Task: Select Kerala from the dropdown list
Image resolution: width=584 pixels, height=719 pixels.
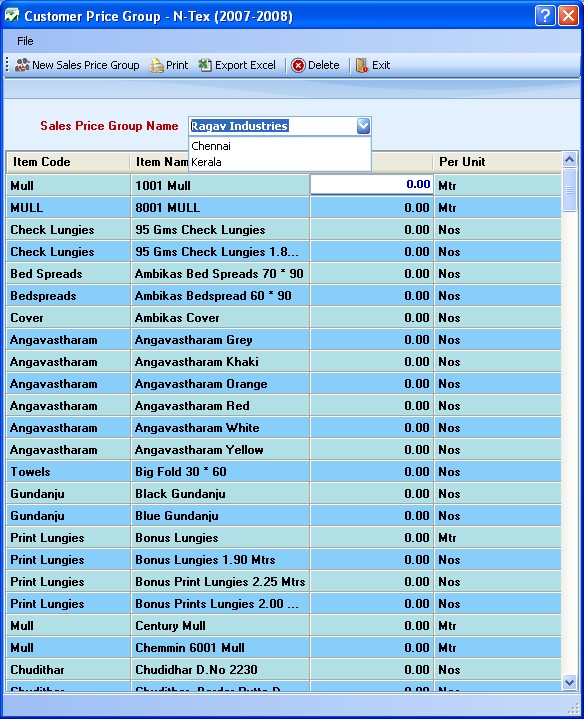Action: coord(280,162)
